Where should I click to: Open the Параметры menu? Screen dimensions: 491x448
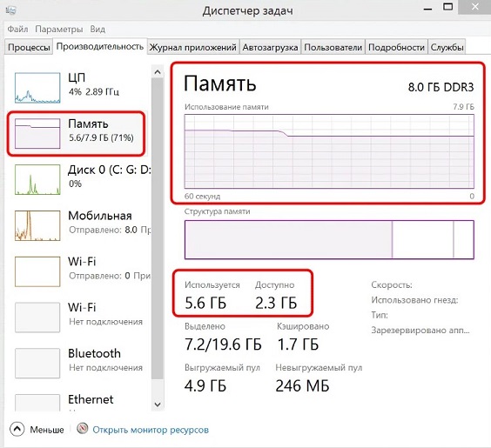pos(59,29)
